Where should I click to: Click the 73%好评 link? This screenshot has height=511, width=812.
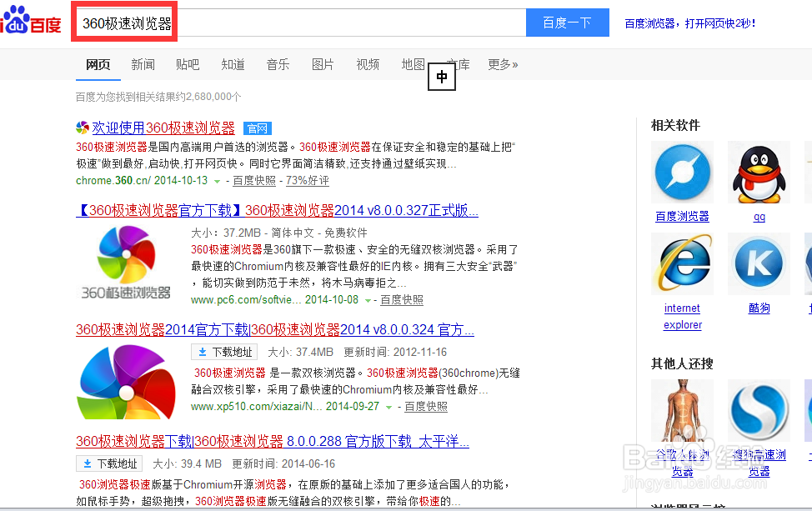click(307, 181)
